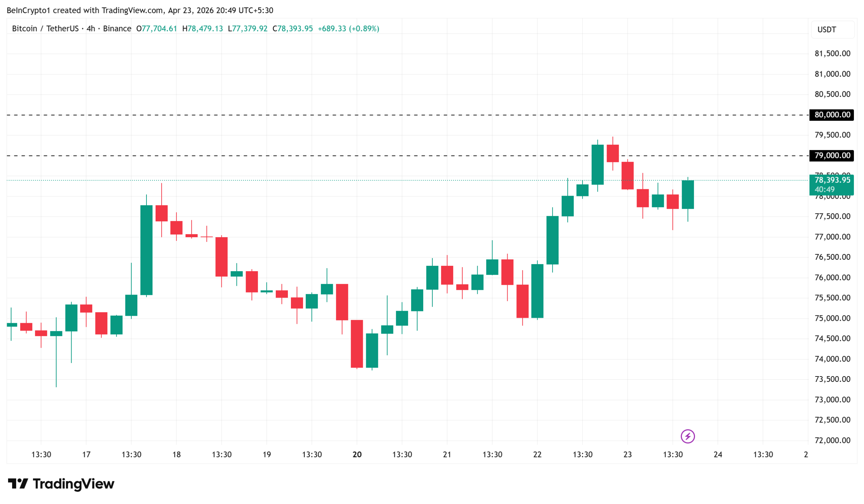Click the 79,000.00 black price label
This screenshot has height=504, width=864.
click(831, 156)
